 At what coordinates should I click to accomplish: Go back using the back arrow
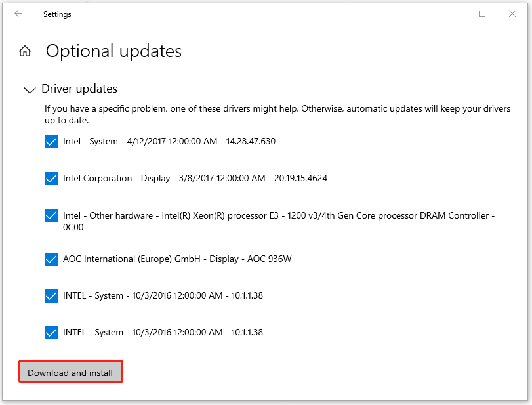(18, 14)
